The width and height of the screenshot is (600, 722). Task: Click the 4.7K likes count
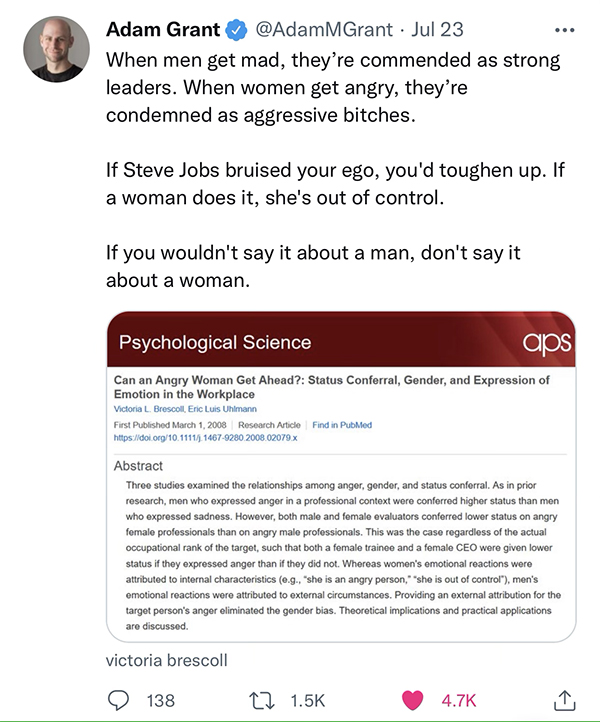click(459, 700)
